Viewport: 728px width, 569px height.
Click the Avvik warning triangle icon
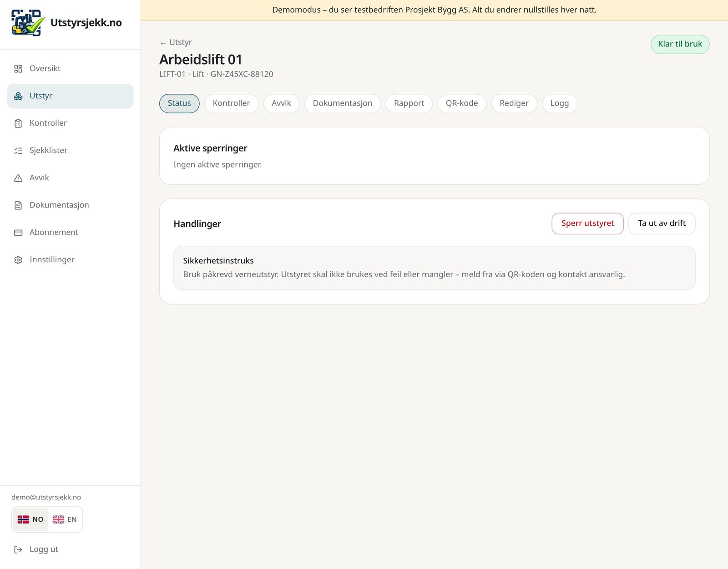click(18, 178)
